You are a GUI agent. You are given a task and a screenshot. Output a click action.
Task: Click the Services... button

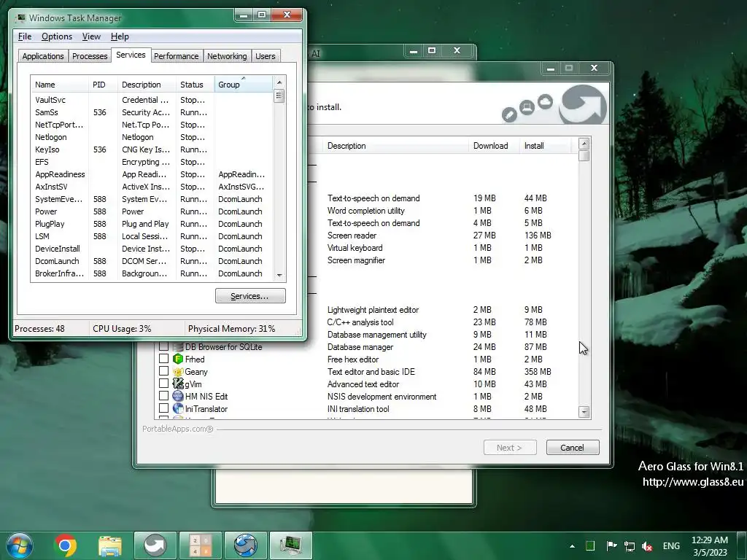250,296
